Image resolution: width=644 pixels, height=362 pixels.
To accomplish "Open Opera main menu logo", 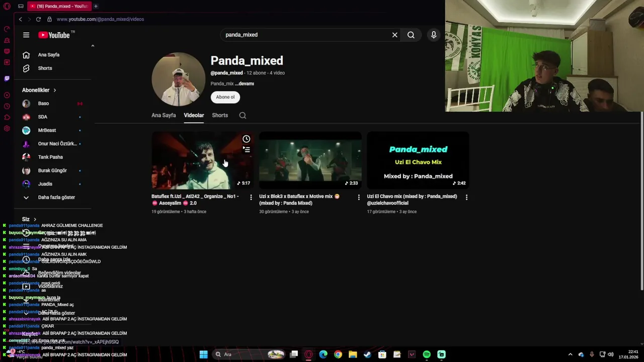I will click(7, 7).
